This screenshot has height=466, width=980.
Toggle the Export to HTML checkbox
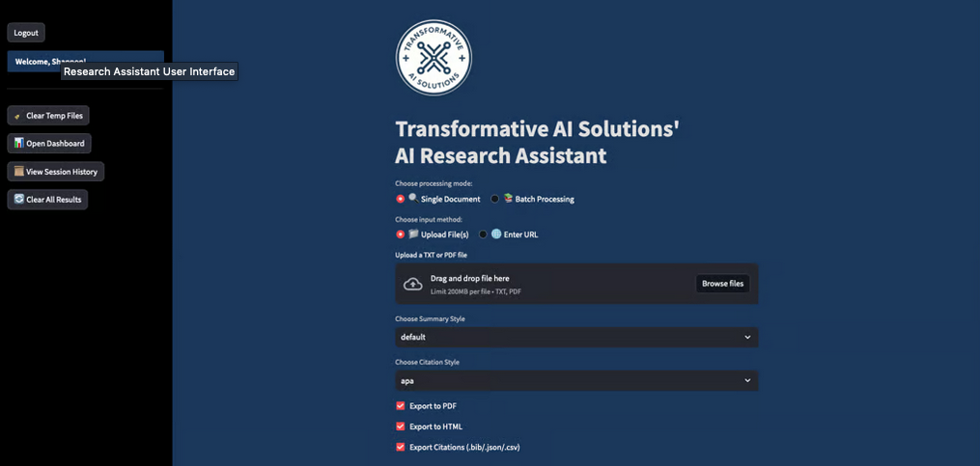tap(401, 426)
